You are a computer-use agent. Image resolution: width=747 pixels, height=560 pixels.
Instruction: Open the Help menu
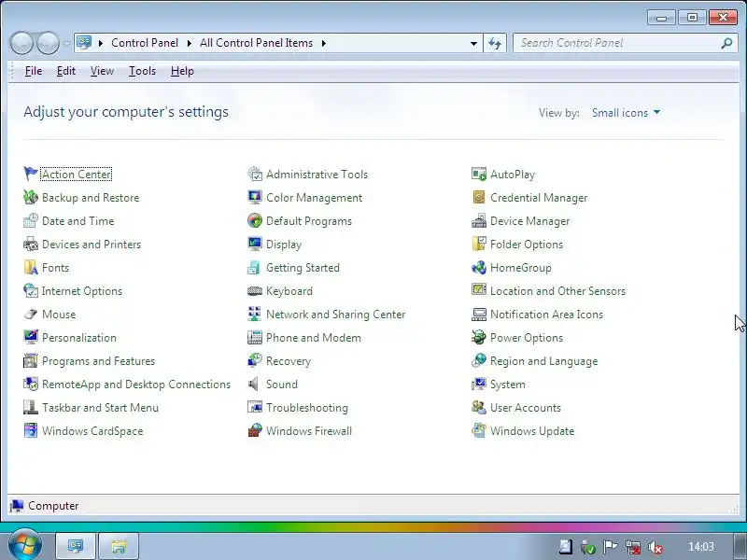pyautogui.click(x=182, y=71)
